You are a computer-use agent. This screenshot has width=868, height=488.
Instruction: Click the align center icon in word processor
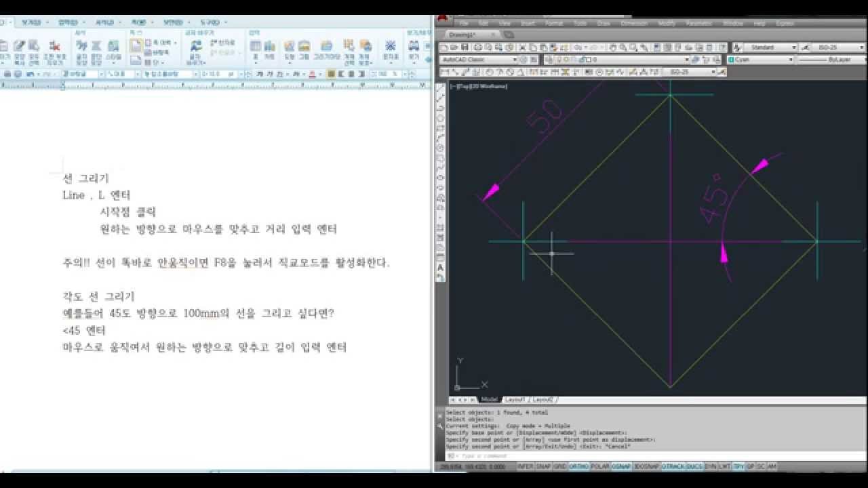click(x=350, y=73)
